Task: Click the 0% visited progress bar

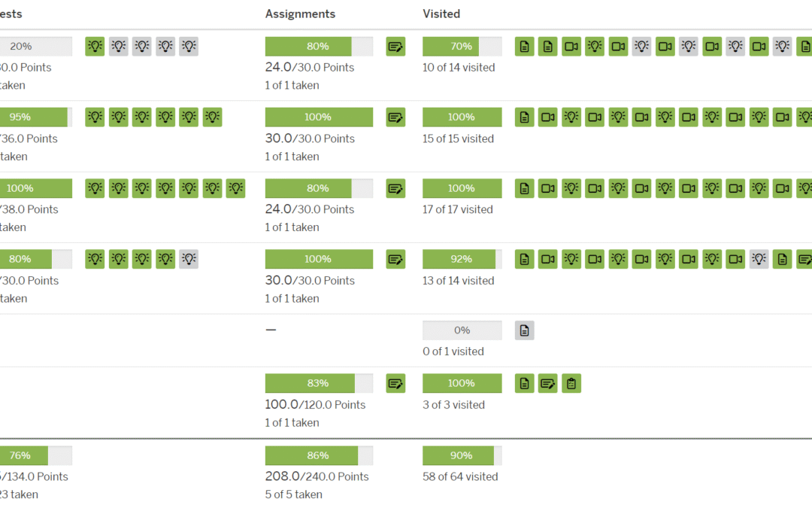Action: click(x=462, y=330)
